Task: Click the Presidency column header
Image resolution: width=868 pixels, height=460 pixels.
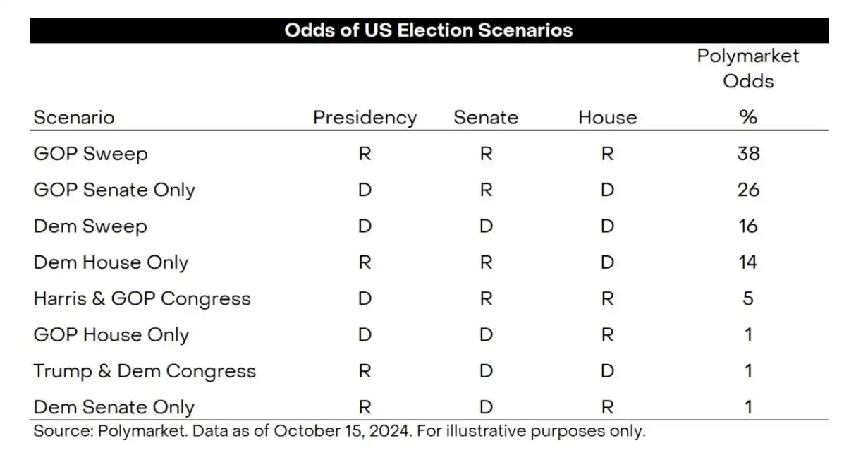Action: point(365,117)
